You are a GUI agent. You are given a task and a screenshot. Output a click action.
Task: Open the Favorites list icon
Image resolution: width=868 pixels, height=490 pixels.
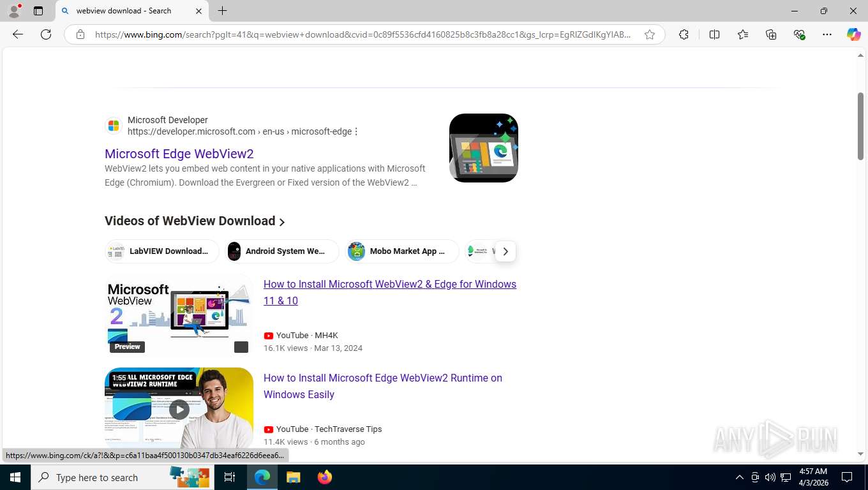[743, 34]
